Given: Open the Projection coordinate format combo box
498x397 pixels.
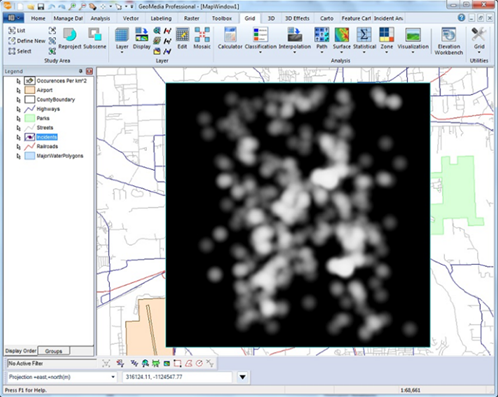Looking at the screenshot, I should pos(62,377).
